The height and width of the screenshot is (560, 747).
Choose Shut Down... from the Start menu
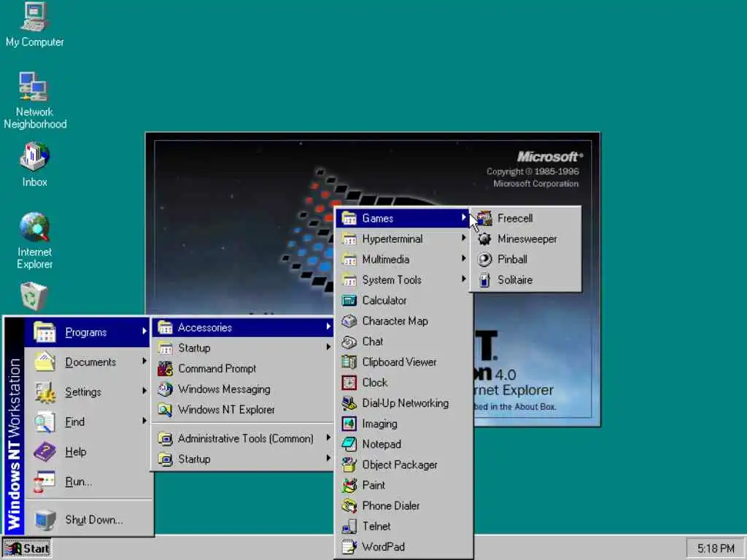coord(88,519)
